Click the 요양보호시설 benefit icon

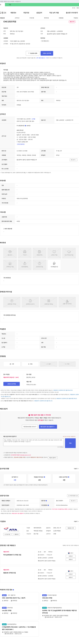tap(39, 265)
